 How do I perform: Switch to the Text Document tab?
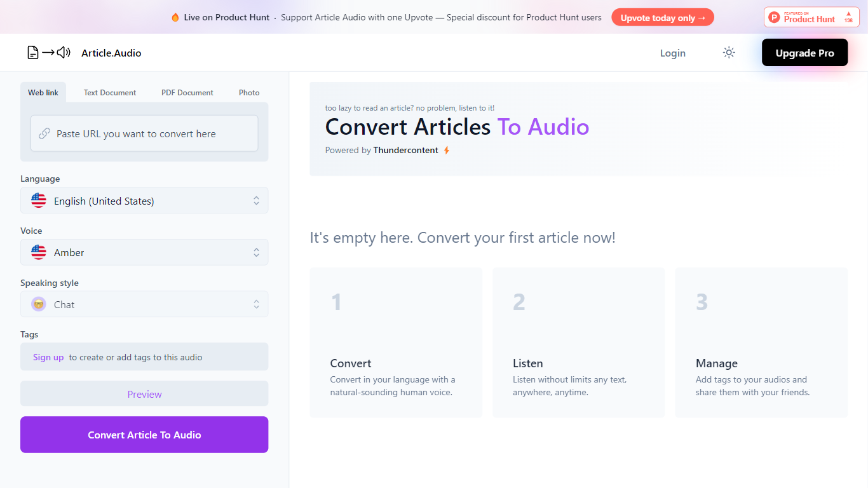coord(110,93)
